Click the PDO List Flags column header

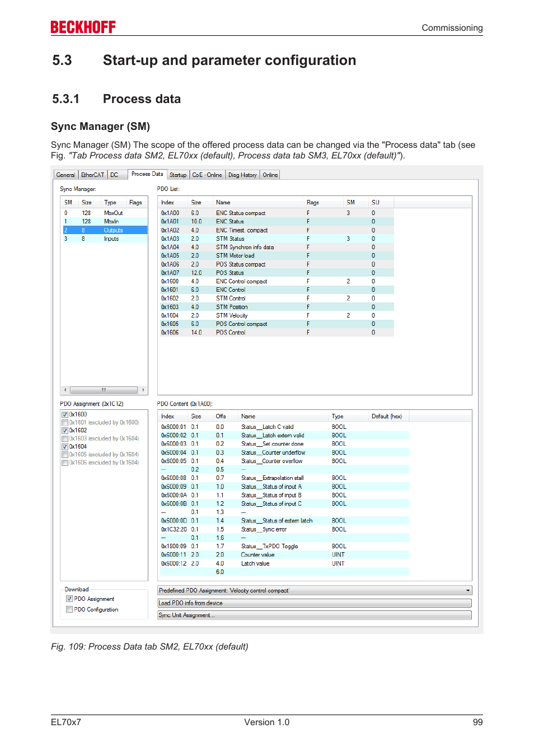pyautogui.click(x=323, y=203)
